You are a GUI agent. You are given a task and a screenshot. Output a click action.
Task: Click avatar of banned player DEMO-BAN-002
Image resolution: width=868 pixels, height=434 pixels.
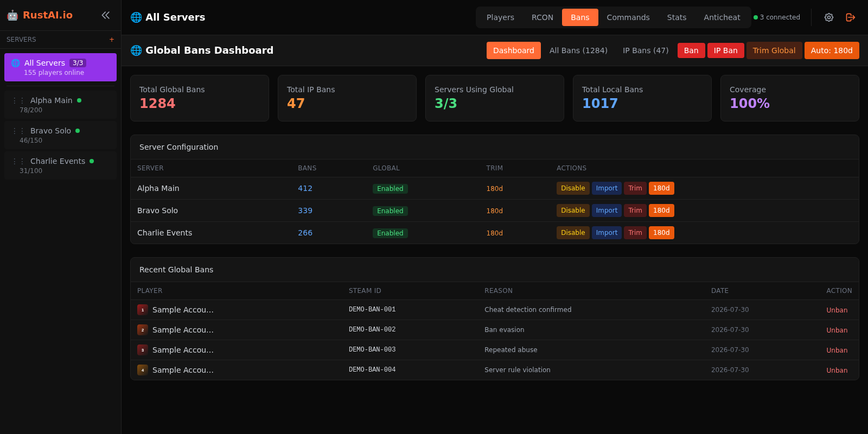[x=143, y=330]
